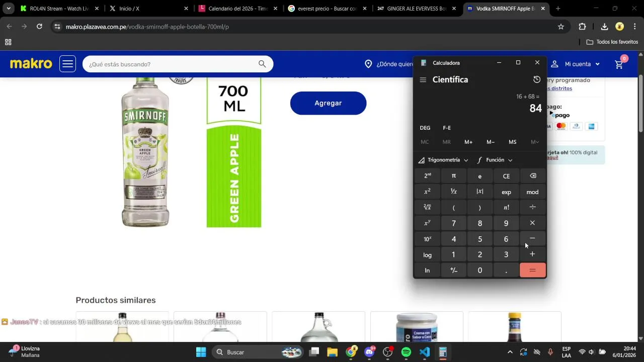The width and height of the screenshot is (644, 362).
Task: Click the ¿Dónde quieres location selector
Action: point(388,64)
